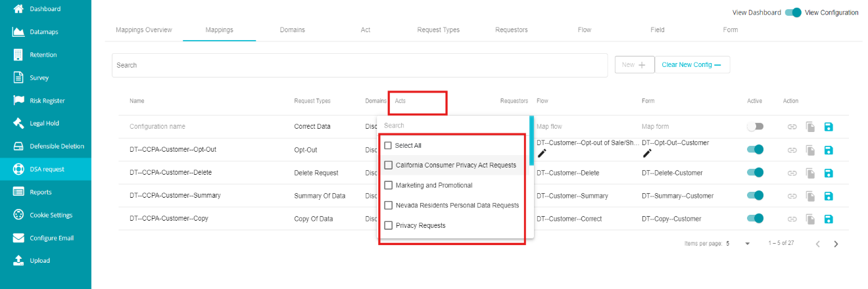Switch to the Domains tab

point(292,30)
